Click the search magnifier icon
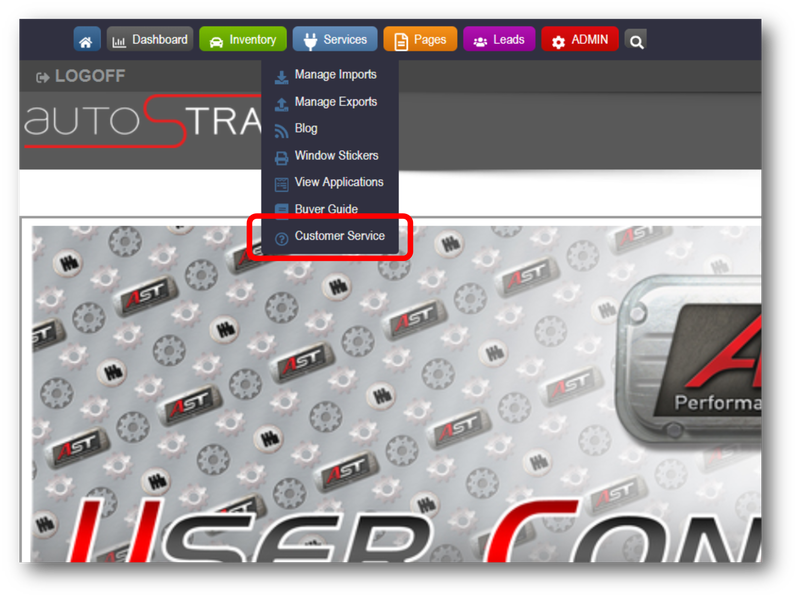The width and height of the screenshot is (800, 600). coord(636,41)
